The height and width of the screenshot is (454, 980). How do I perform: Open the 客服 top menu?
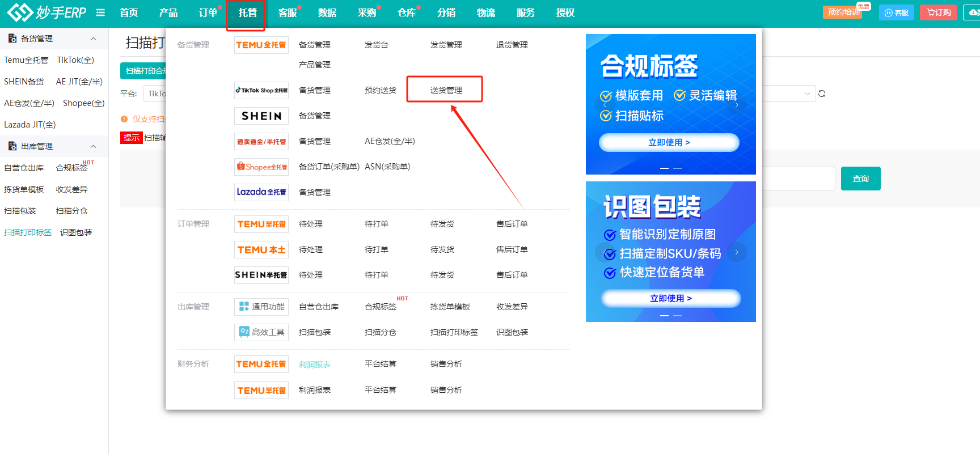(x=288, y=12)
